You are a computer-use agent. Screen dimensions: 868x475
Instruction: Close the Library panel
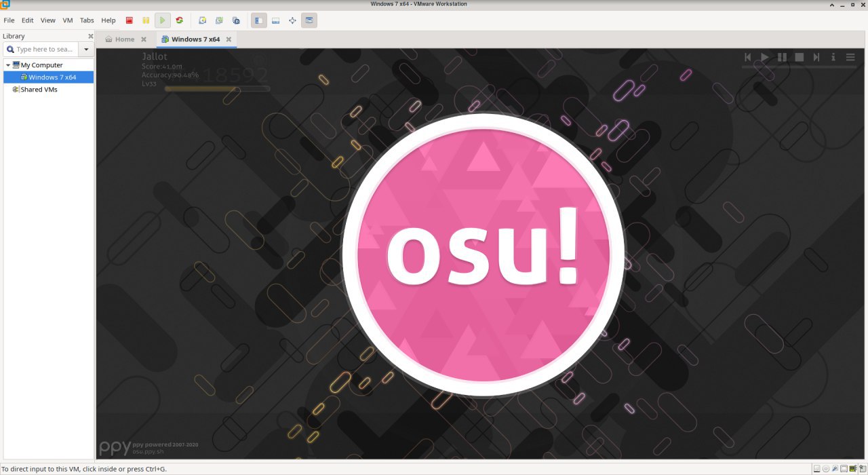90,36
